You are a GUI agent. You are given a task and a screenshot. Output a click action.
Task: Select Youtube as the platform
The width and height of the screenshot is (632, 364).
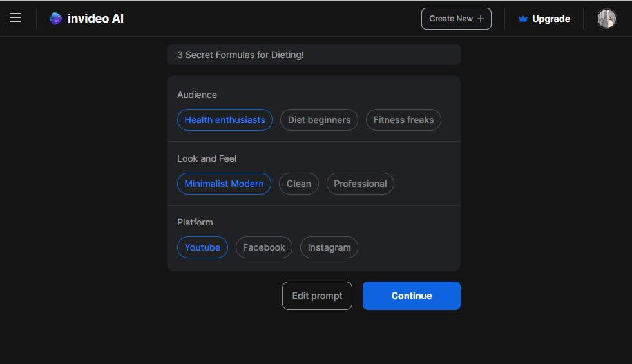point(202,247)
